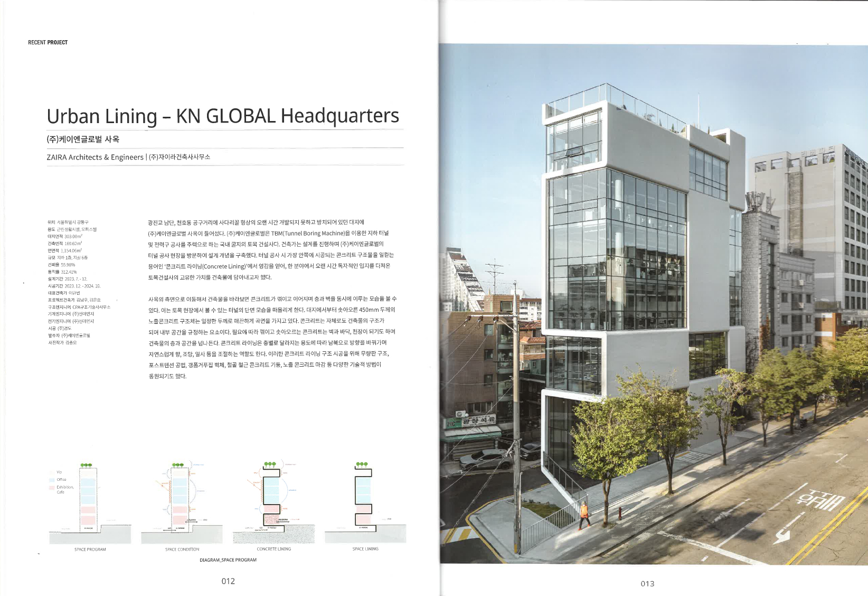Click the '450mm' thickness value in the text
The image size is (868, 596).
point(369,310)
